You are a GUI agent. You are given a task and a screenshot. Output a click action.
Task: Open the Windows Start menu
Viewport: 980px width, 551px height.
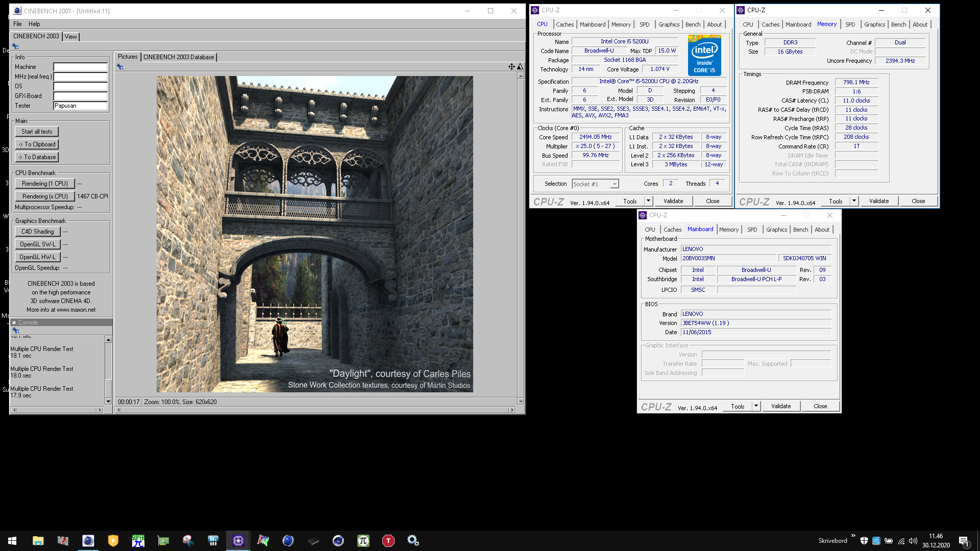coord(12,541)
